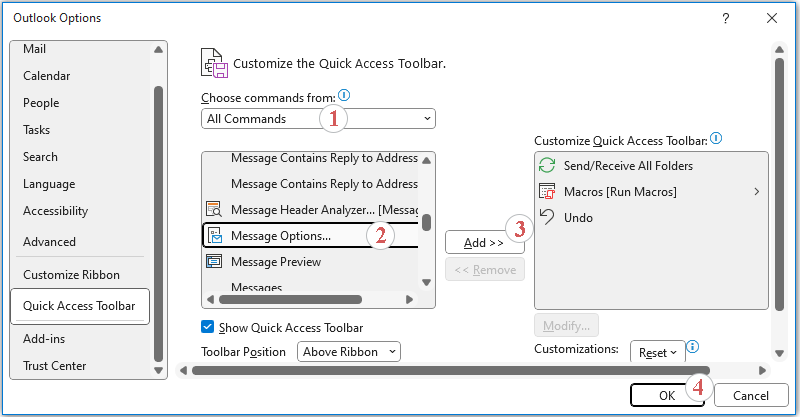The height and width of the screenshot is (417, 800).
Task: Click commands list vertical scrollbar thumb
Action: [x=427, y=222]
